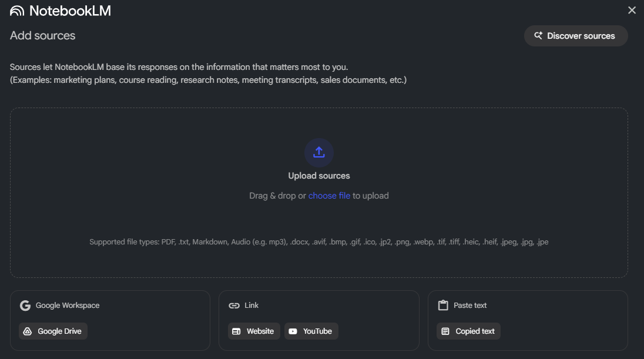Screen dimensions: 644x359
Task: Click the choose file link
Action: point(329,196)
